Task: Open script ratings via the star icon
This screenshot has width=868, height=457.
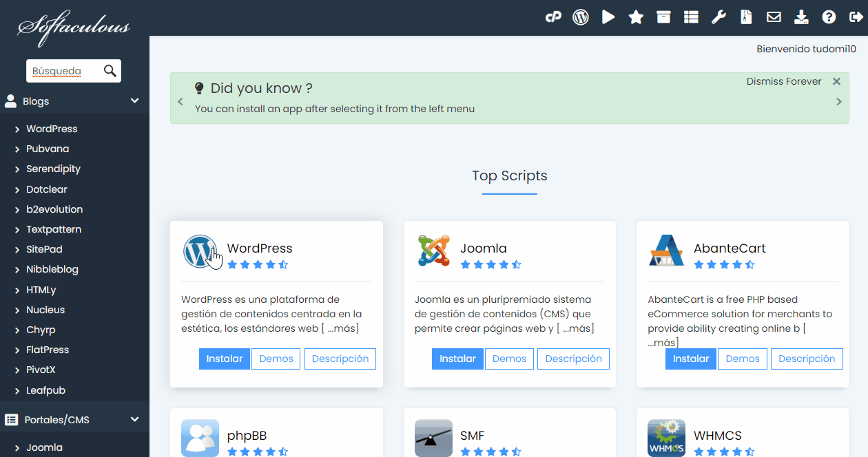Action: click(636, 17)
